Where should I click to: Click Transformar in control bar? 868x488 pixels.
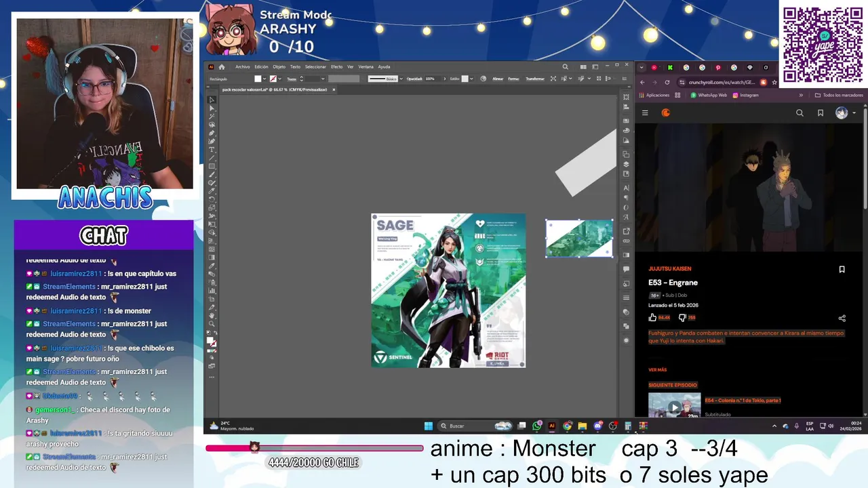(x=534, y=79)
